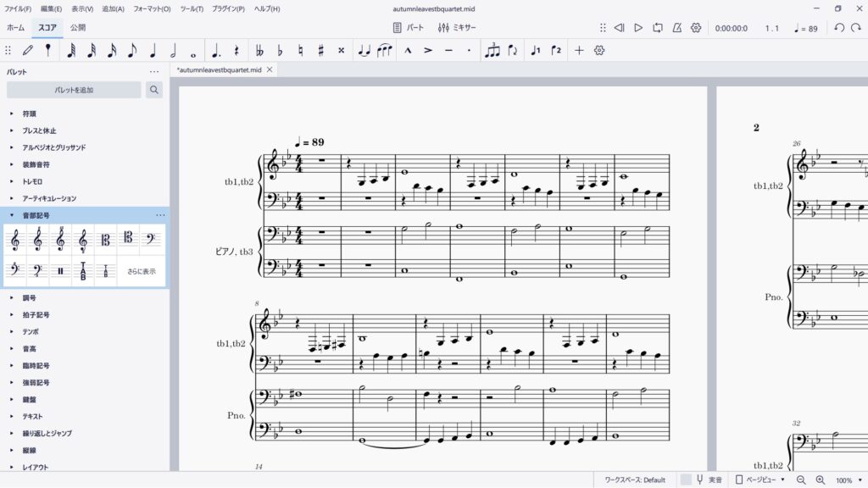Viewport: 868px width, 488px height.
Task: Apply the sharp accidental from the toolbar
Action: tap(320, 50)
